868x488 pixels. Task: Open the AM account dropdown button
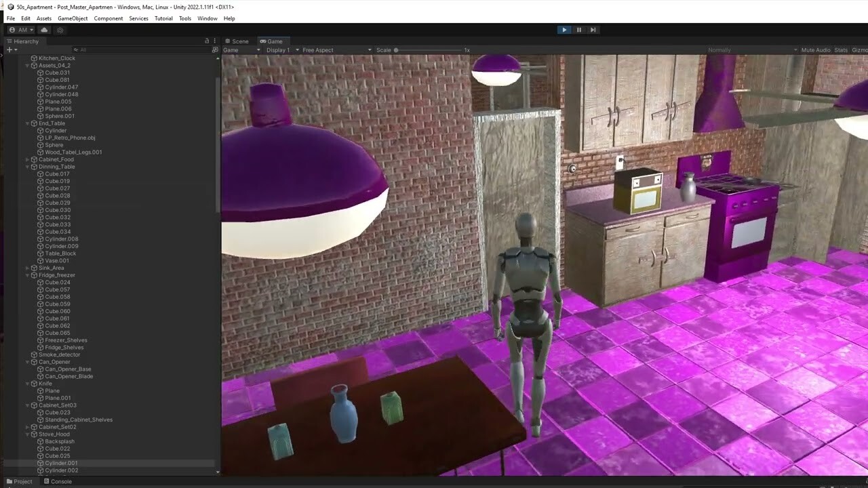pos(21,30)
